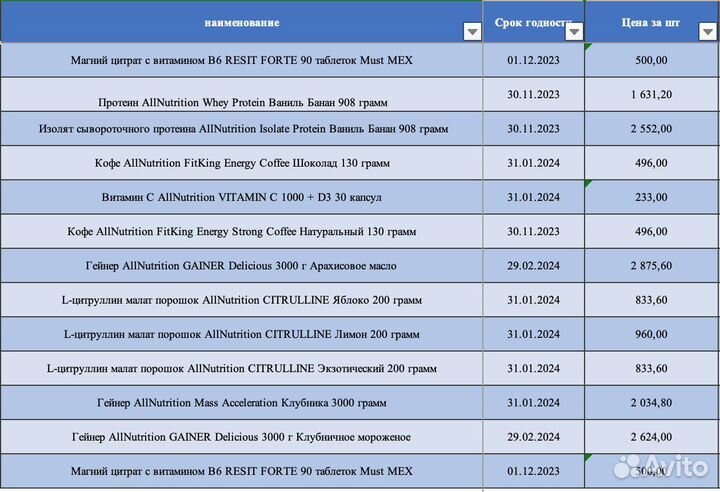Select the CITRULLINE Экзотический 200 грамм cell
This screenshot has width=720, height=492.
(242, 368)
